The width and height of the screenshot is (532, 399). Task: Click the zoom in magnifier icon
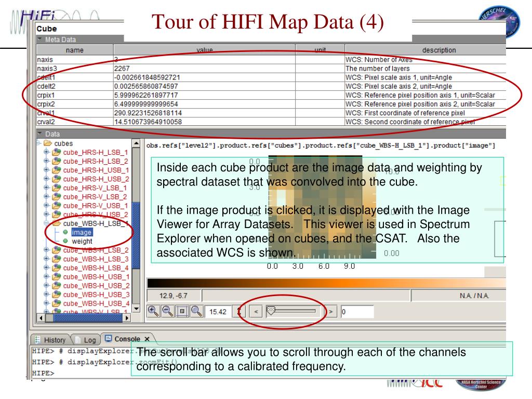pos(153,311)
